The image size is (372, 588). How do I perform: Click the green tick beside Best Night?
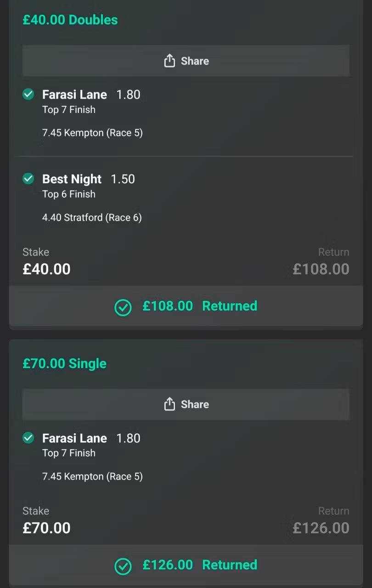tap(28, 178)
